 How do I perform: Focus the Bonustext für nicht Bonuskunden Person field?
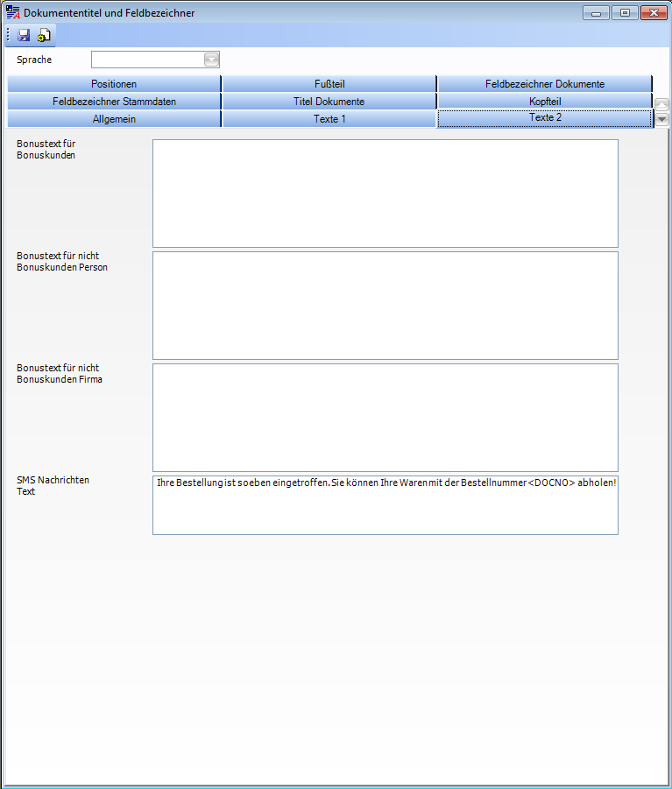click(385, 305)
